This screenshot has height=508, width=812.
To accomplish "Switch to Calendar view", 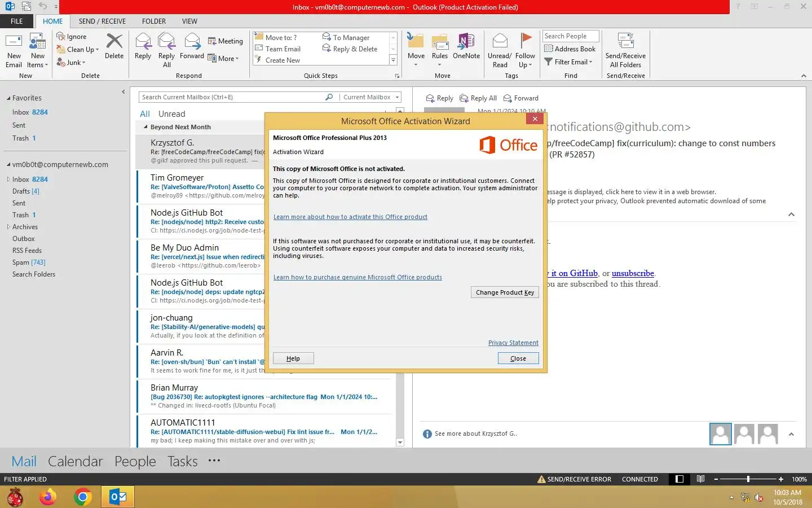I will [x=75, y=461].
